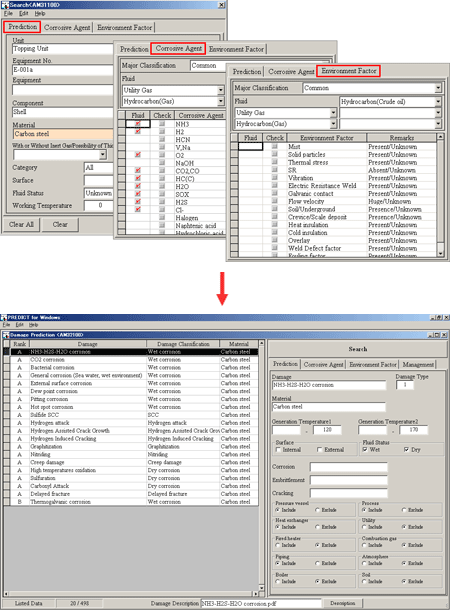Image resolution: width=450 pixels, height=610 pixels.
Task: Enable the Internal surface checkbox
Action: click(x=278, y=450)
